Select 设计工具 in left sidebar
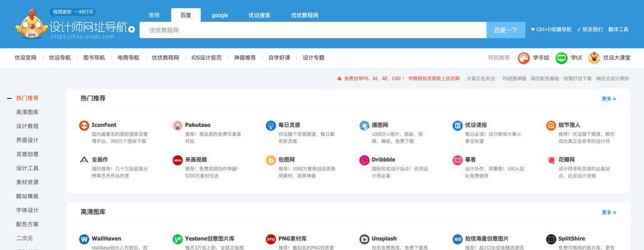 [27, 169]
